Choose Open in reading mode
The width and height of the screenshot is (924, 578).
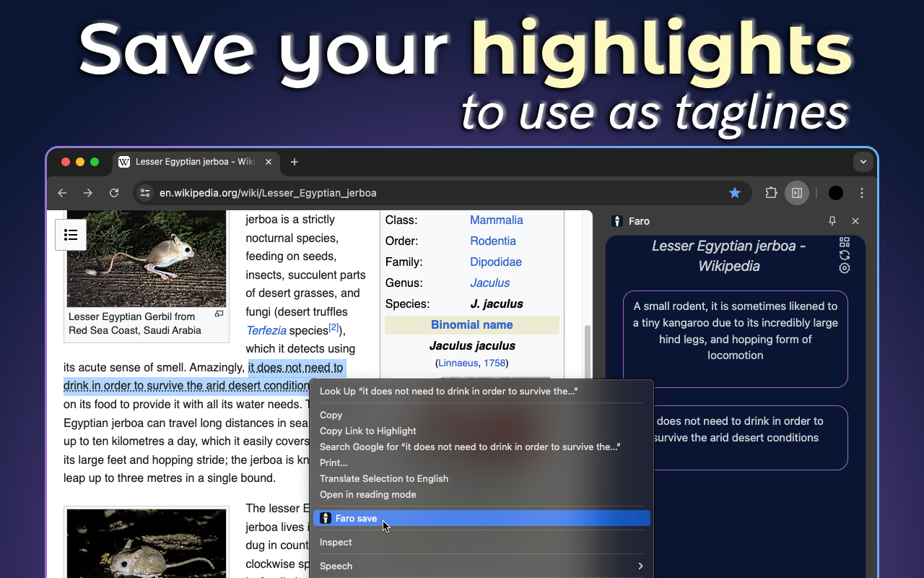click(481, 494)
